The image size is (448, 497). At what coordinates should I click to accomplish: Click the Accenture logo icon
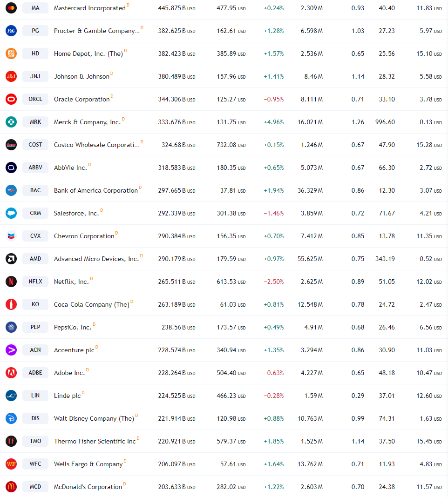[x=11, y=350]
